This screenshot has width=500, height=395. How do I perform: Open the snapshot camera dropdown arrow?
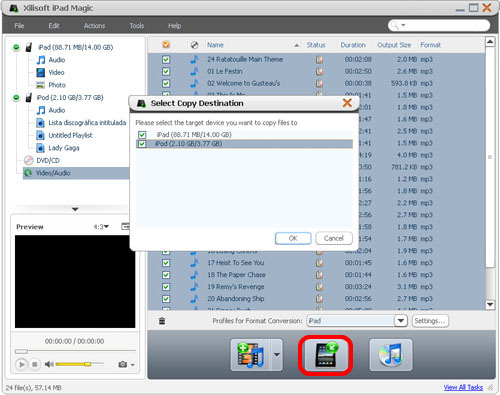[133, 365]
